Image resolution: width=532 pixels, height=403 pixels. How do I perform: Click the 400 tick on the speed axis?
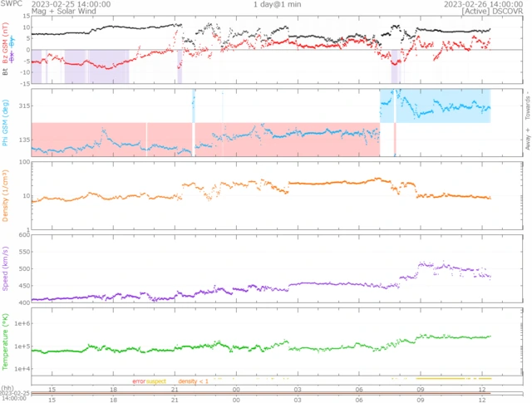[24, 302]
